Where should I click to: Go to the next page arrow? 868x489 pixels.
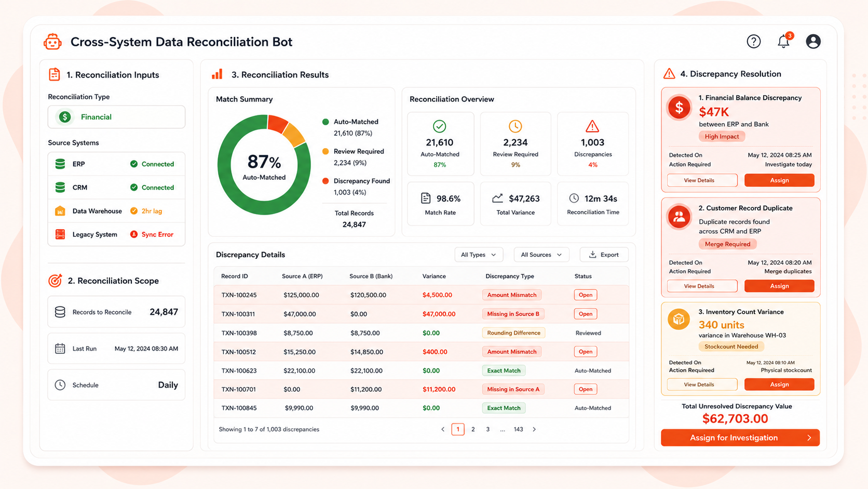[534, 429]
